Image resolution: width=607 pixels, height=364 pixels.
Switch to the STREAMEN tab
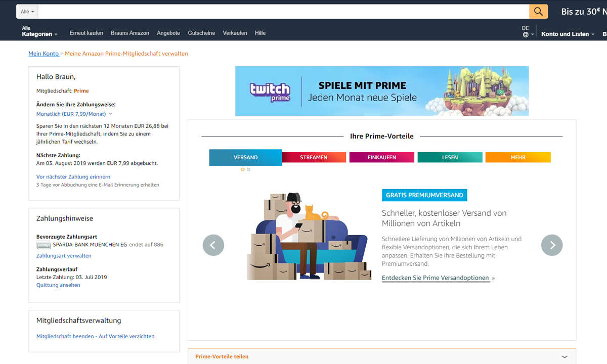[x=314, y=157]
